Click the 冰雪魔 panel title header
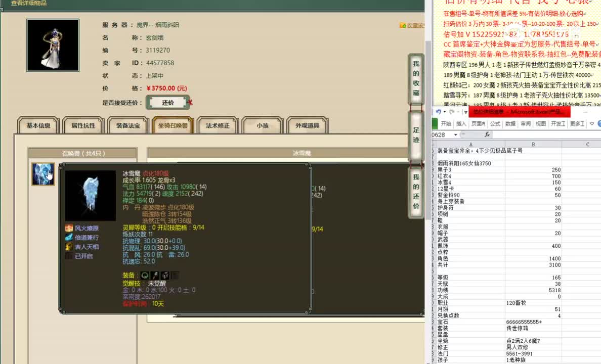Viewport: 601px width, 364px height. tap(285, 153)
